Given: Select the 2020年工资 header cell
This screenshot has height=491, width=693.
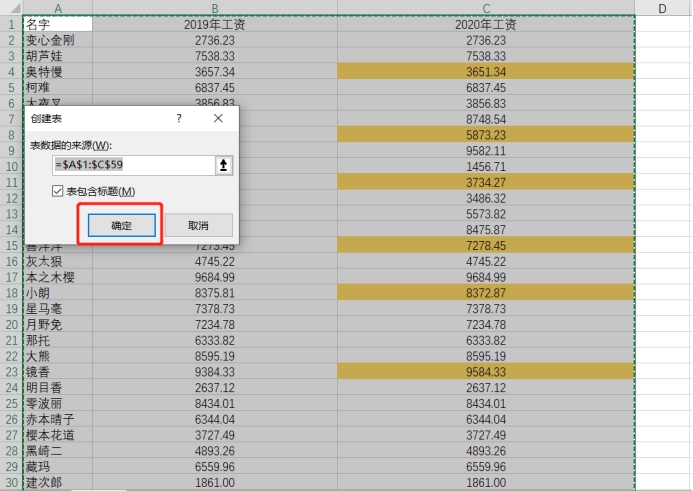Looking at the screenshot, I should point(486,24).
